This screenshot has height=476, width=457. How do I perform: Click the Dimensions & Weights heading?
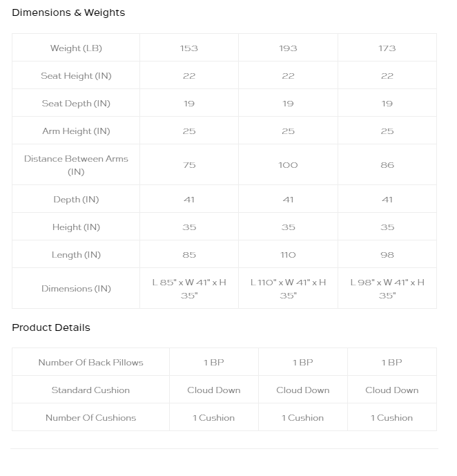(x=68, y=12)
